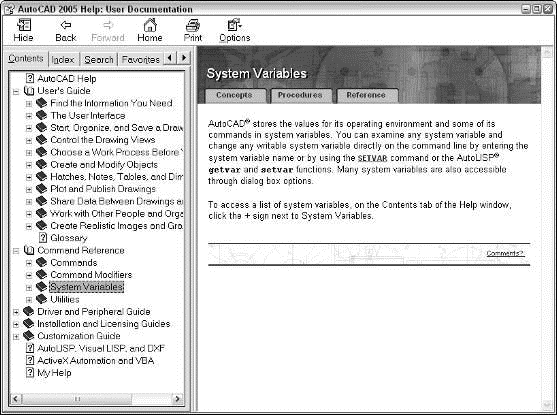The height and width of the screenshot is (415, 557).
Task: Click book icon beside The User Interface
Action: click(42, 115)
